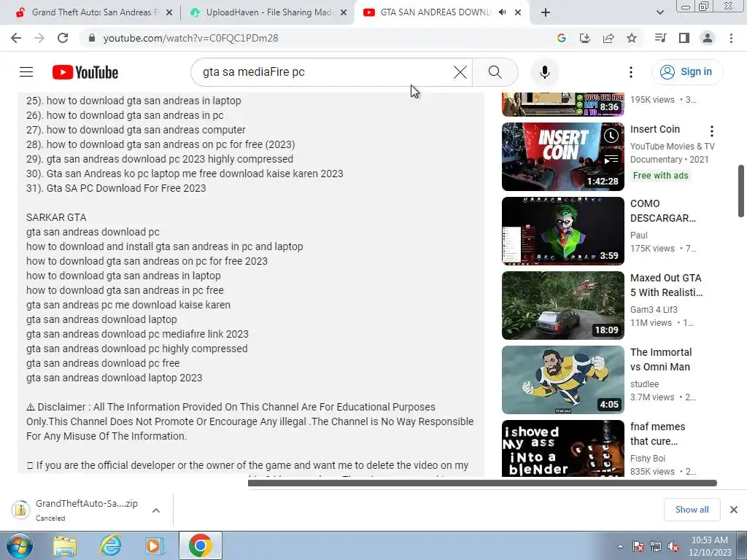Open The Immortal vs Omni Man thumbnail
The height and width of the screenshot is (560, 747).
[x=562, y=379]
